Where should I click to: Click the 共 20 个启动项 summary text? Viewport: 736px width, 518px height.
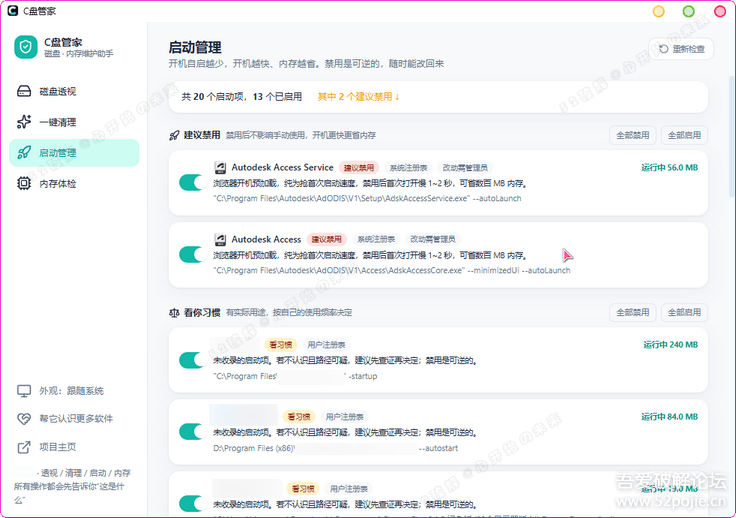click(242, 97)
